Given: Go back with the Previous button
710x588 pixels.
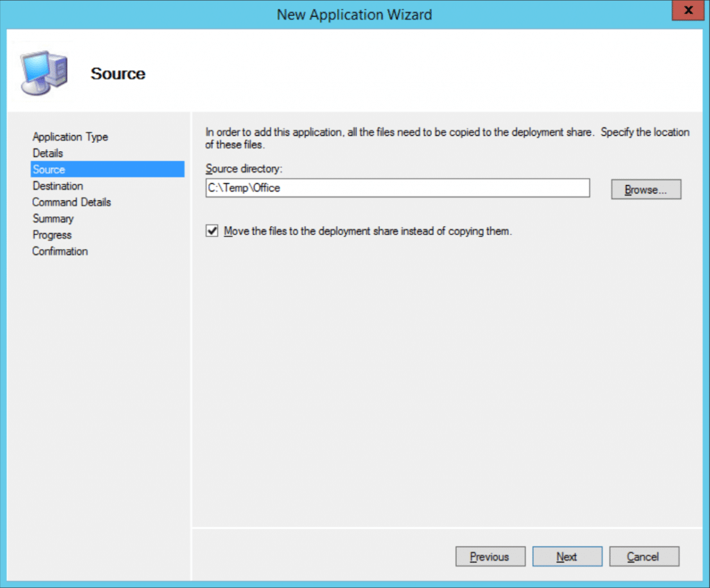Looking at the screenshot, I should [x=490, y=556].
